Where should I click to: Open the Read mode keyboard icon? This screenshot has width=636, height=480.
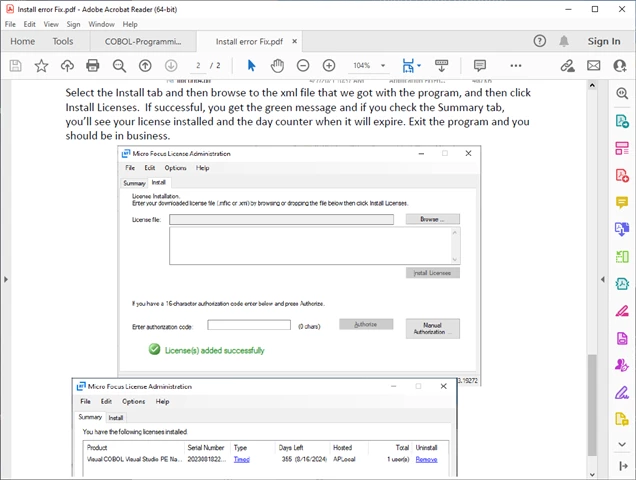tap(441, 65)
